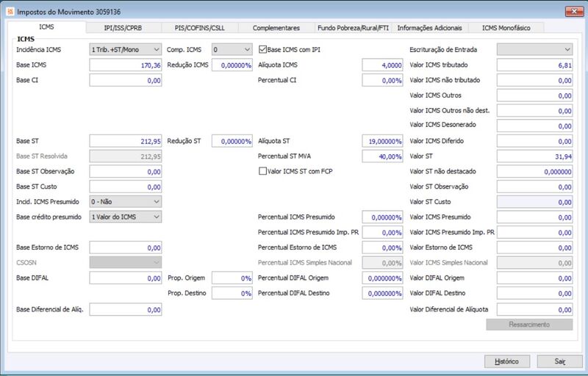Click the Valor Estorno de ICMS field

[535, 247]
